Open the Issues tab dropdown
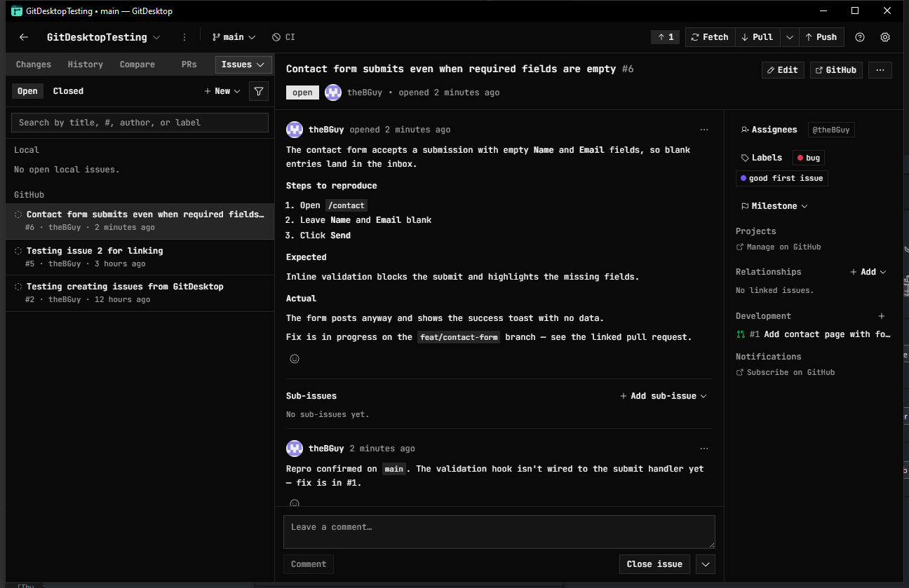 coord(243,64)
